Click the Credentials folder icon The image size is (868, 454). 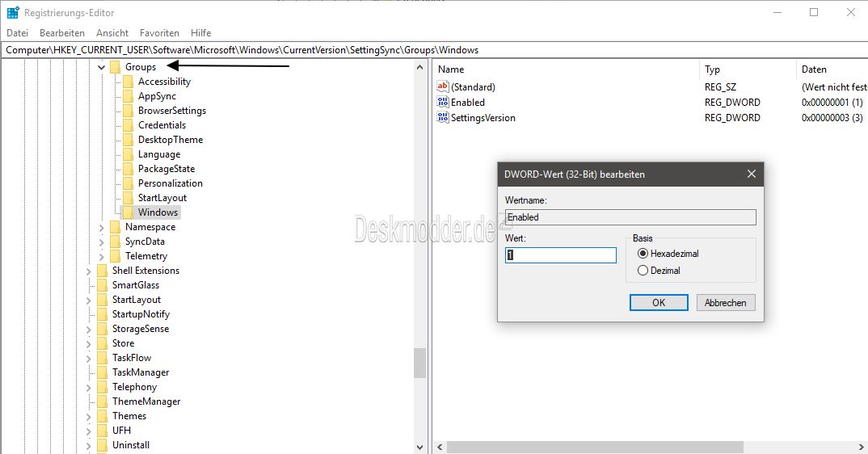click(x=128, y=125)
